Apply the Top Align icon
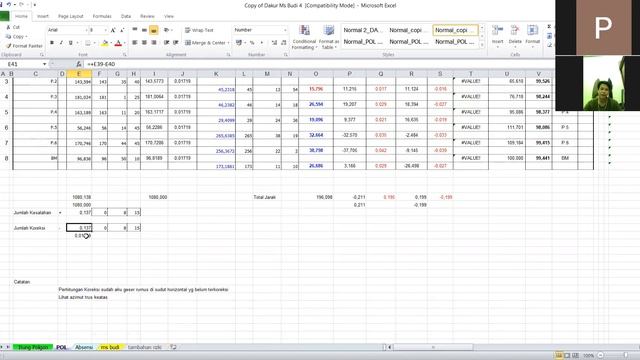The height and width of the screenshot is (360, 640). (x=135, y=30)
